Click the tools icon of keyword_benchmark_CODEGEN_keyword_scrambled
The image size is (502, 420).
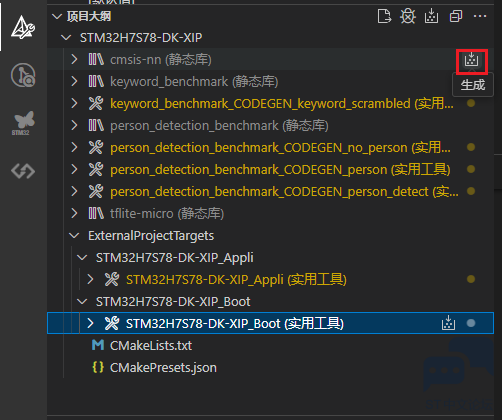point(96,103)
